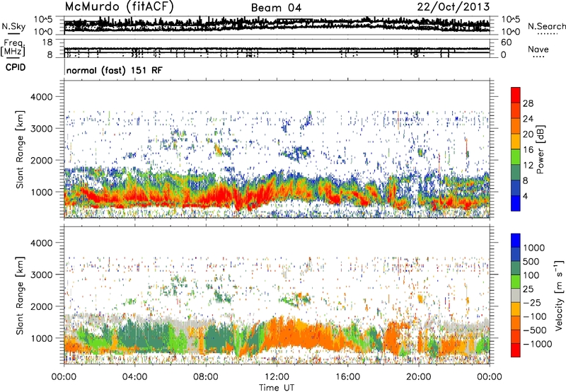Click the '1000' velocity colorbar value
The width and height of the screenshot is (566, 392).
(x=534, y=248)
